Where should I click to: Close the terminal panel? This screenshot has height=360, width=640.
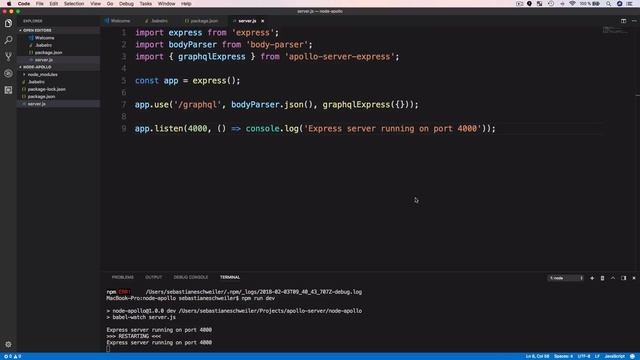[634, 278]
